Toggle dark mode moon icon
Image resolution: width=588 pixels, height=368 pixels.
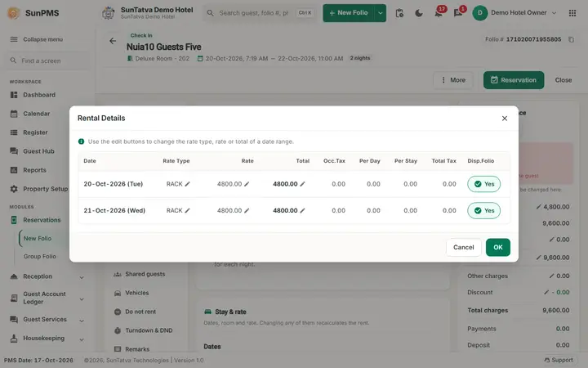419,13
